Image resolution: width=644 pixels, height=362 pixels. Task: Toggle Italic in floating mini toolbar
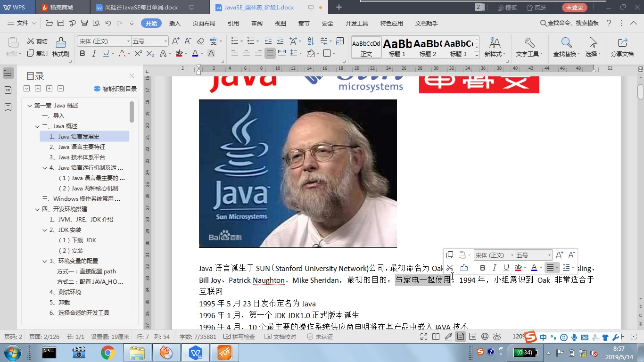pos(494,268)
